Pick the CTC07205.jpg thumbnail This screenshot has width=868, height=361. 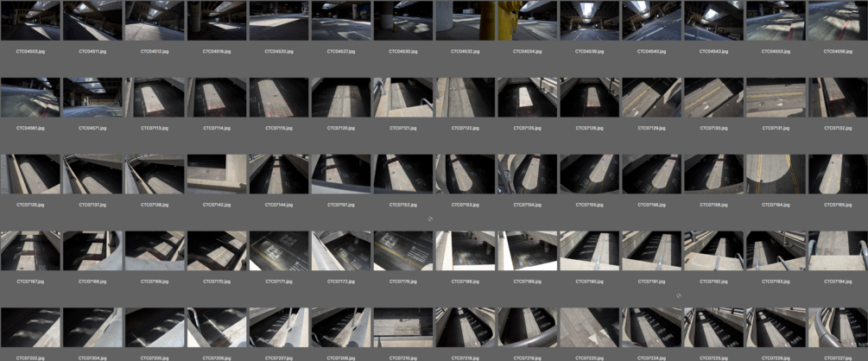pos(155,327)
